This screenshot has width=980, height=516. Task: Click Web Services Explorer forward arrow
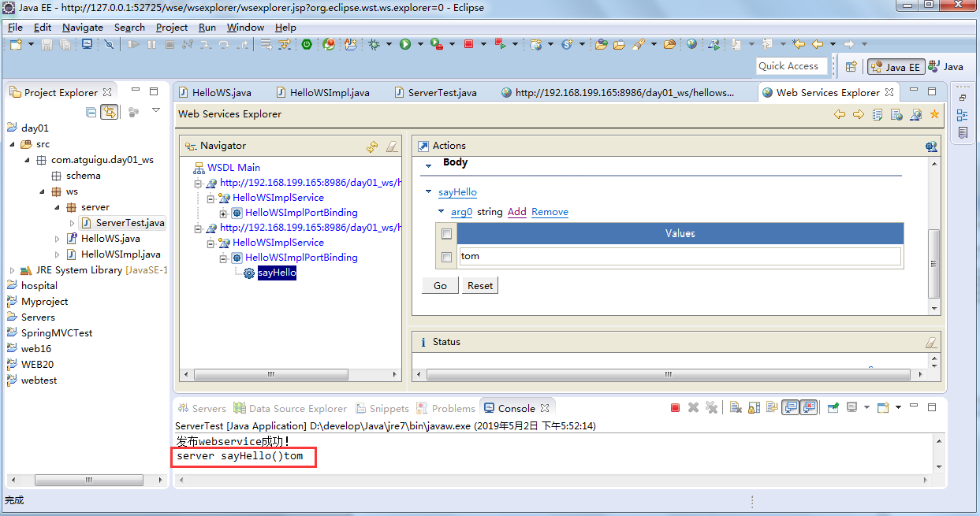pos(859,114)
